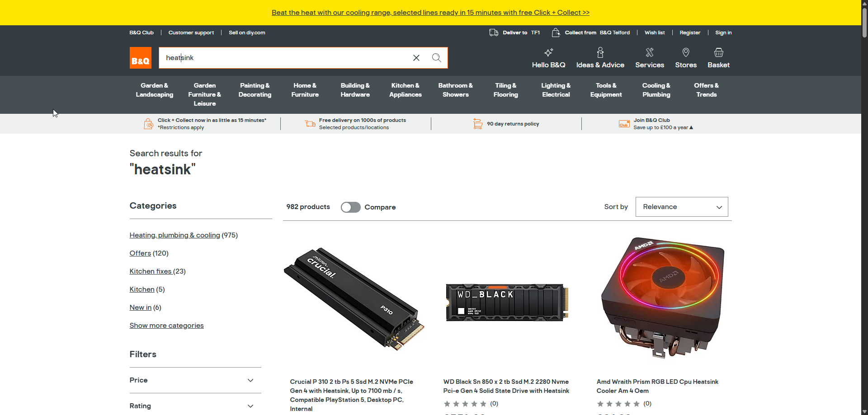
Task: Open the Basket icon
Action: point(719,52)
